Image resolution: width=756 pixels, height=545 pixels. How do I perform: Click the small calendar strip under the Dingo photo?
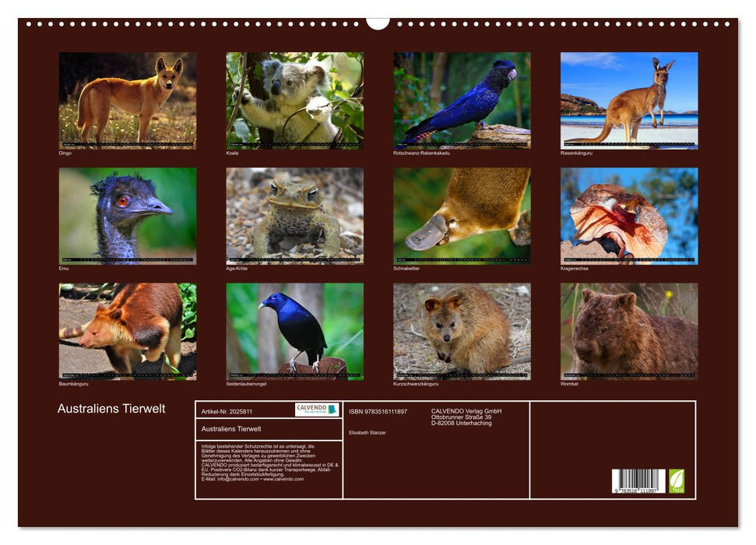pos(126,143)
